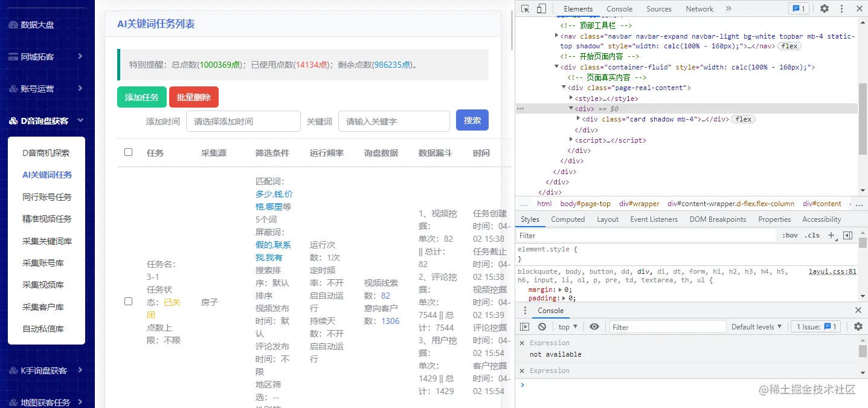The image size is (868, 408).
Task: Remove the 'not available' live expression
Action: [x=522, y=343]
